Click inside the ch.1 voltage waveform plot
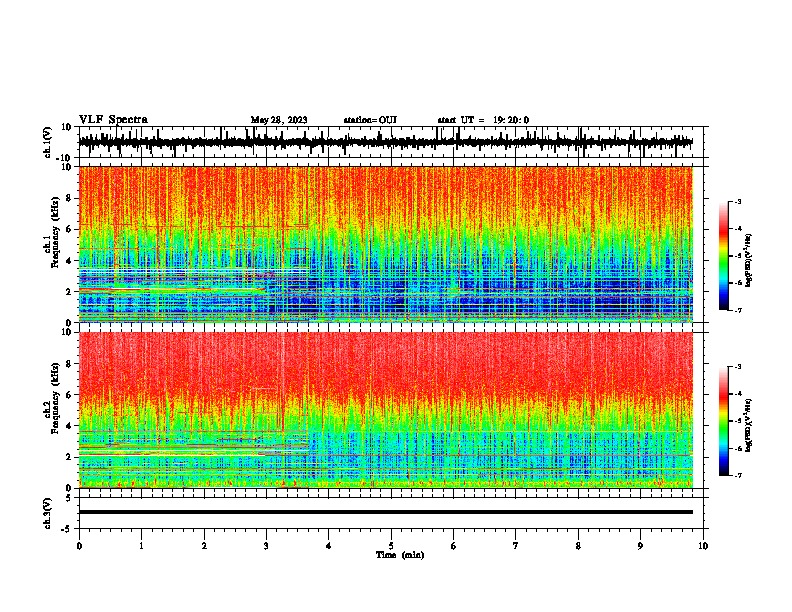Screen dimensions: 792x612 390,142
